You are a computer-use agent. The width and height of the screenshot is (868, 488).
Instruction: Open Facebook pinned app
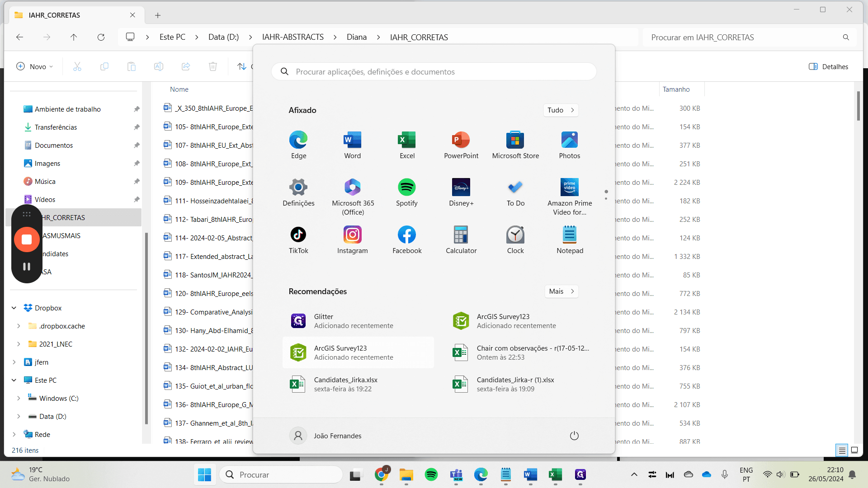click(407, 240)
